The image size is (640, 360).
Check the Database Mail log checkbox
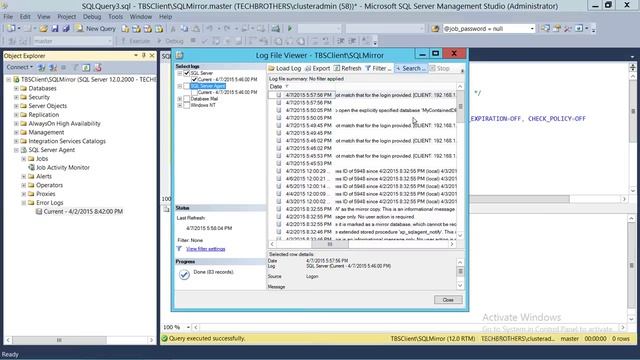click(x=187, y=99)
